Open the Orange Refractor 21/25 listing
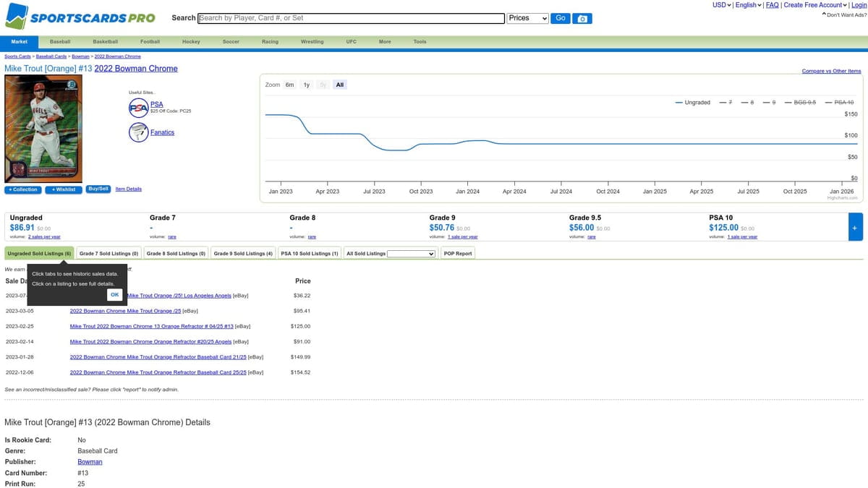The width and height of the screenshot is (868, 488). [158, 356]
